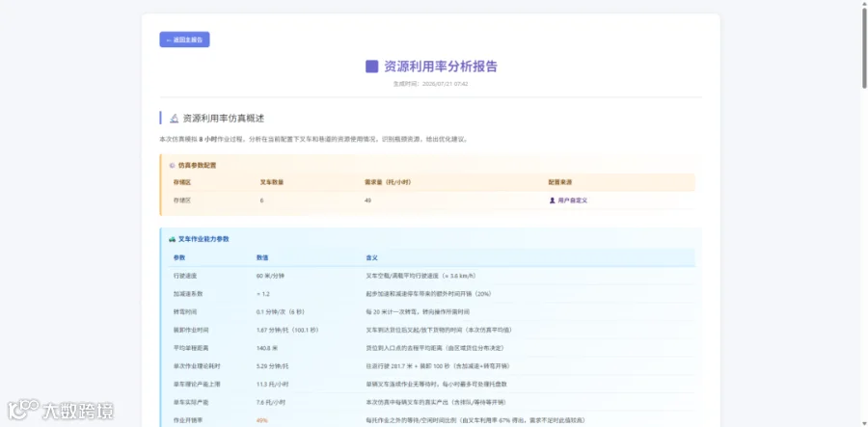Click the 资源利用率仿真概述 heading text
868x427 pixels.
[224, 119]
